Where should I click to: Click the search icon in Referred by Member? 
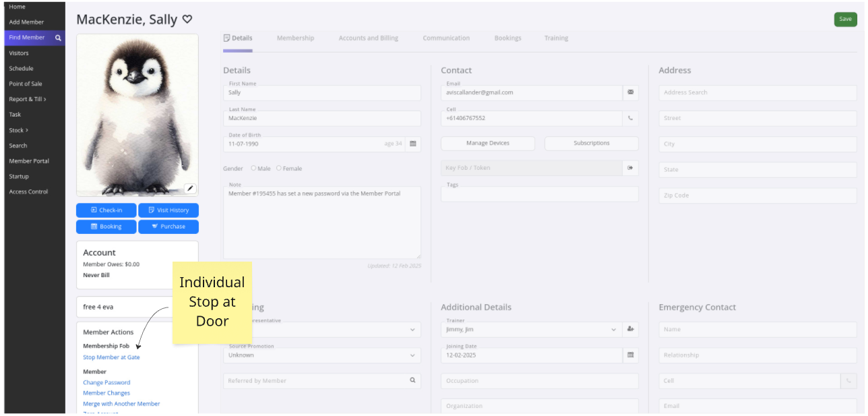(412, 380)
